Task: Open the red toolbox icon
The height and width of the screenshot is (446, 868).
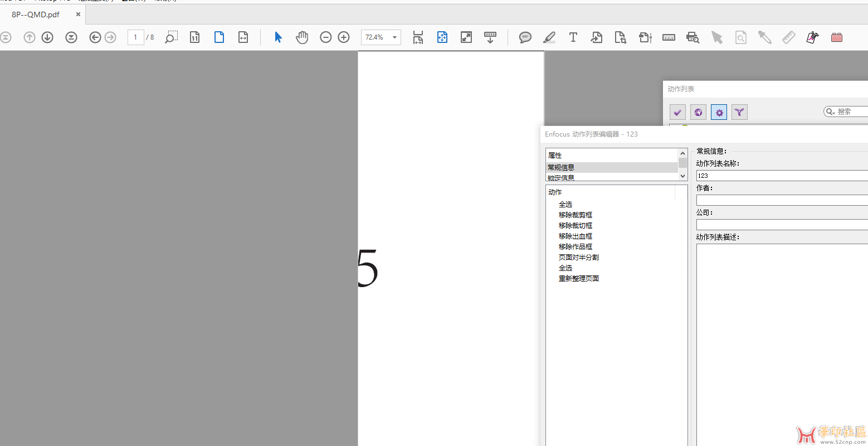Action: 836,37
